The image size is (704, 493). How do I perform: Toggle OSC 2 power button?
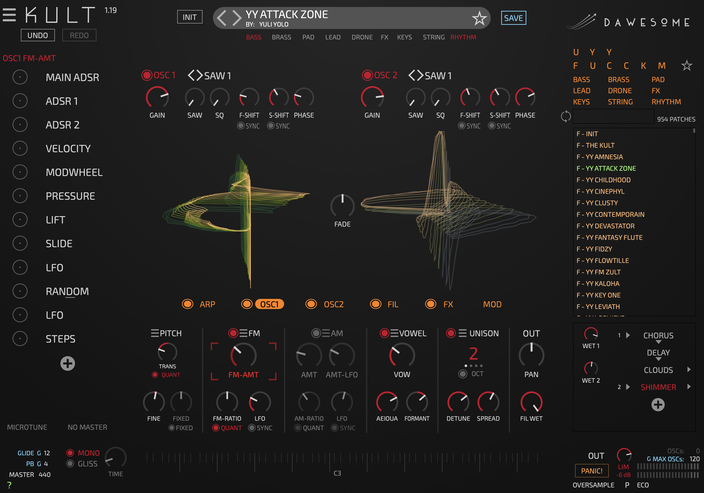[x=367, y=75]
